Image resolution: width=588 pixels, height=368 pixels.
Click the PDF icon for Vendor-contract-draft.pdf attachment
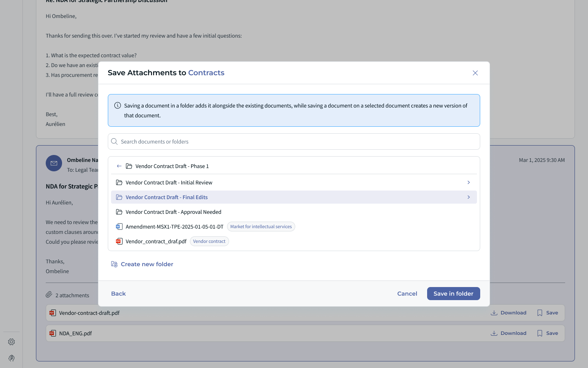(53, 313)
